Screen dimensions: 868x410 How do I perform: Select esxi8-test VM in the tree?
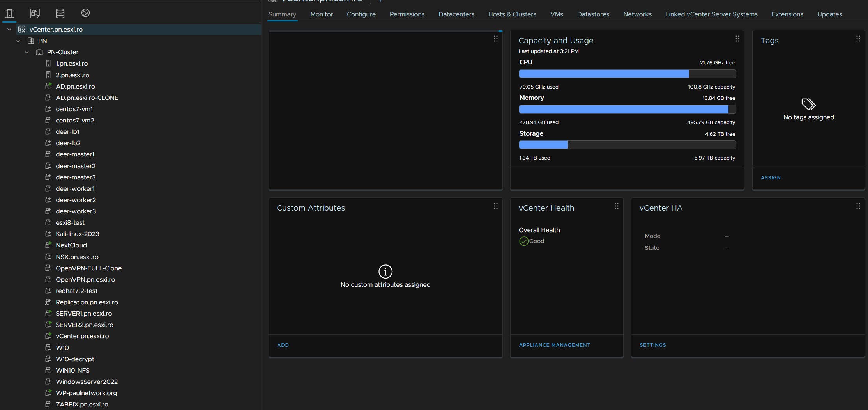tap(70, 222)
